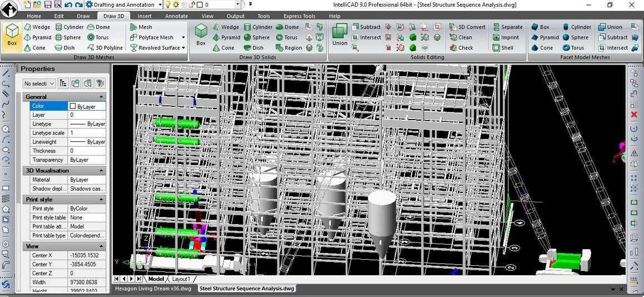
Task: Click the Dome tool in Draw 3D Meshes
Action: click(x=98, y=27)
